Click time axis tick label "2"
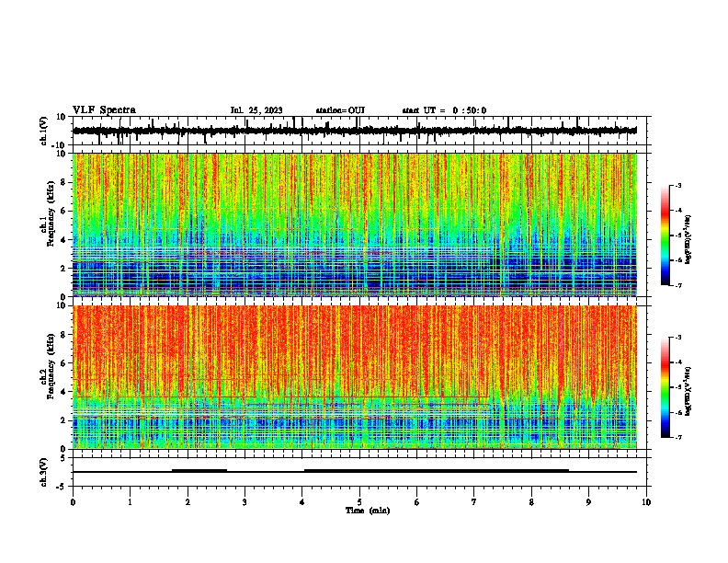The image size is (728, 563). [188, 502]
